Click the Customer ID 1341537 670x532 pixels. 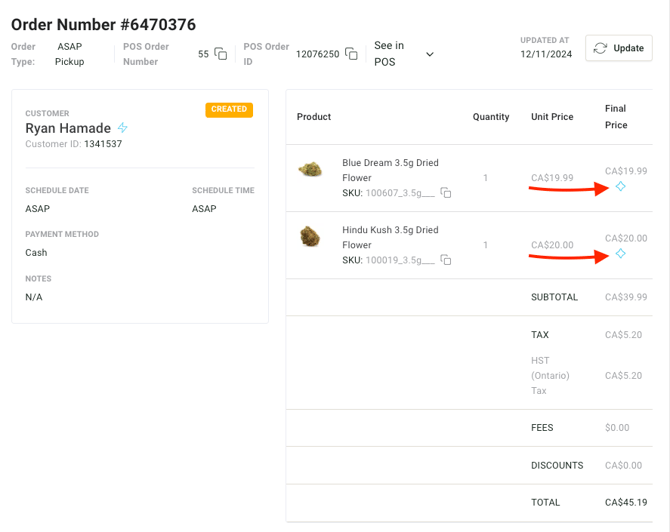(x=103, y=145)
